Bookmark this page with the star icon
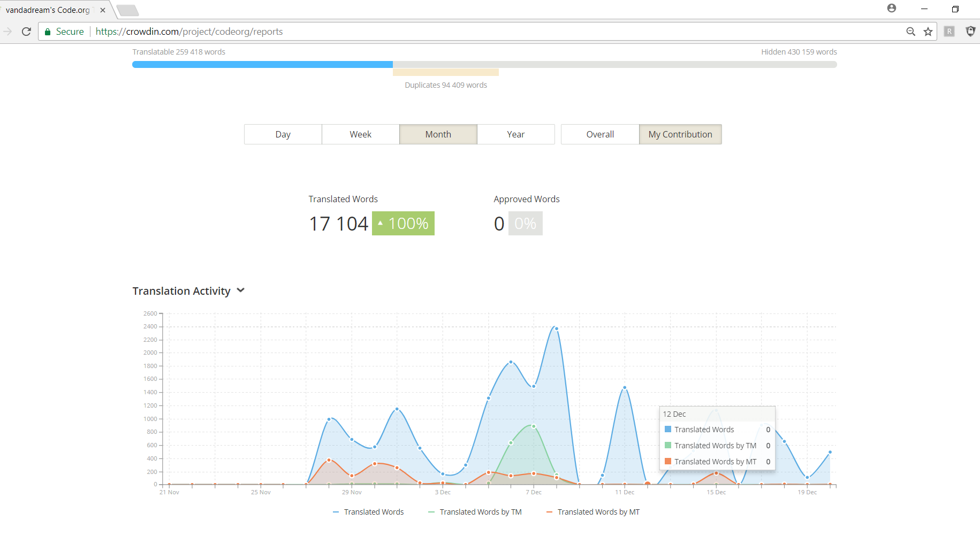The image size is (980, 551). (928, 32)
